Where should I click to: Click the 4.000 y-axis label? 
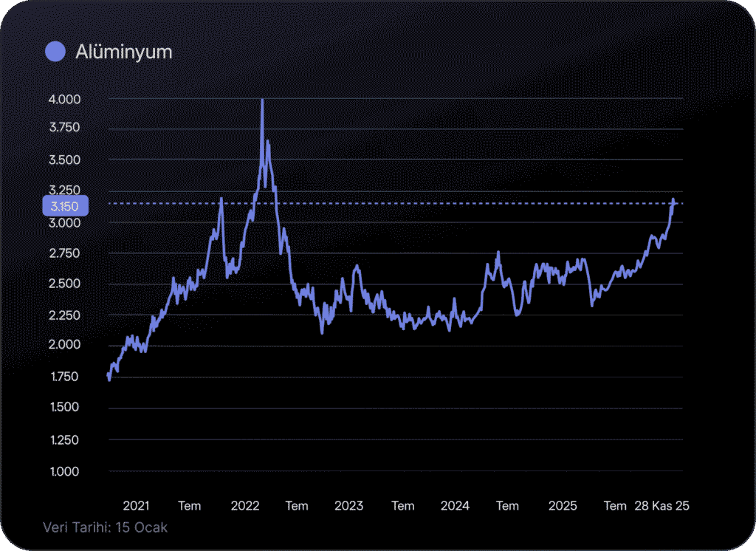(x=65, y=99)
